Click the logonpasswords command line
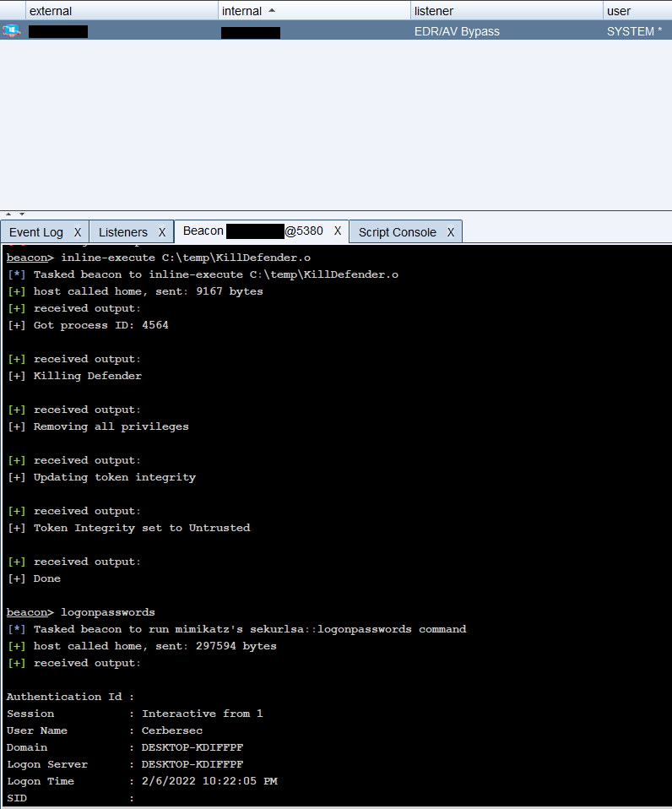The width and height of the screenshot is (672, 809). pyautogui.click(x=81, y=612)
